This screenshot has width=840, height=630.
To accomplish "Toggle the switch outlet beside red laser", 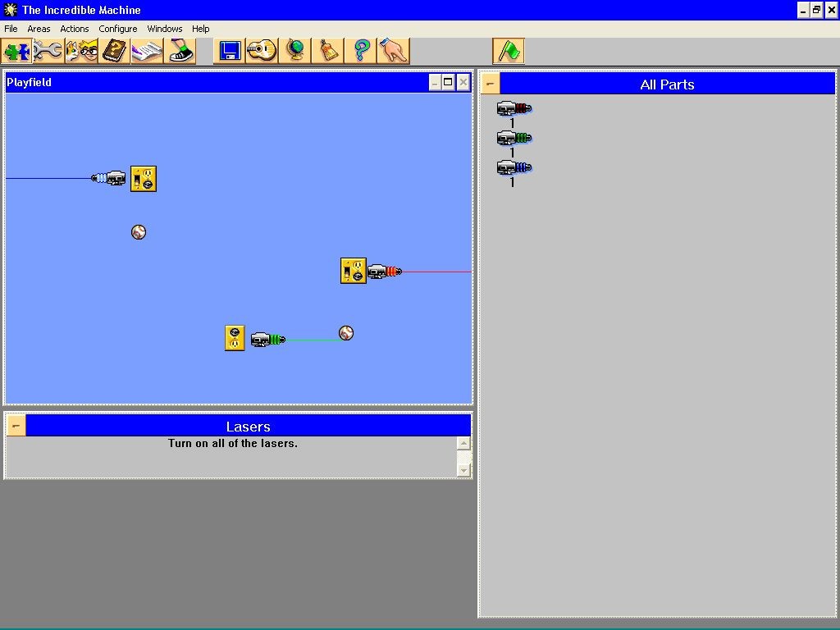I will coord(354,271).
